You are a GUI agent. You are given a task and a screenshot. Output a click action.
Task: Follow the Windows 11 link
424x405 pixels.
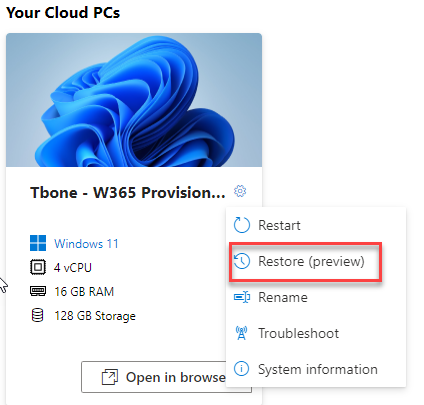(86, 244)
